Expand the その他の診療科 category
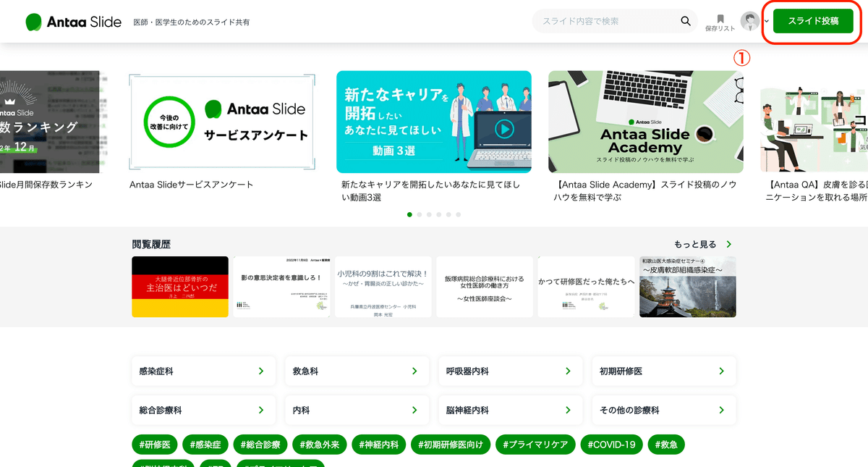Screen dimensions: 868x467 721,410
